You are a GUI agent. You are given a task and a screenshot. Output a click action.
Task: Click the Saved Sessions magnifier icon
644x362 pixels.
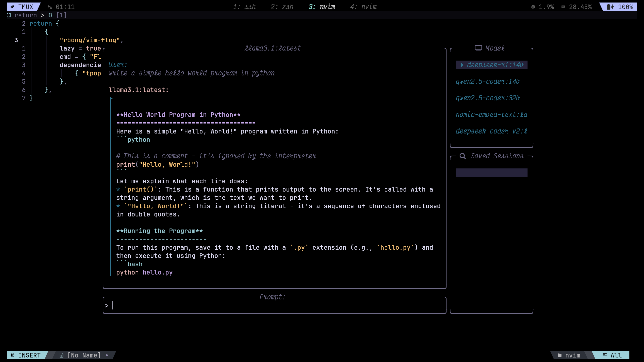(462, 156)
